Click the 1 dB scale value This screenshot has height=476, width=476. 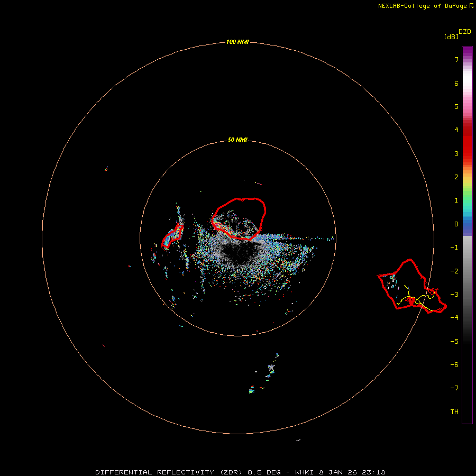tap(456, 200)
